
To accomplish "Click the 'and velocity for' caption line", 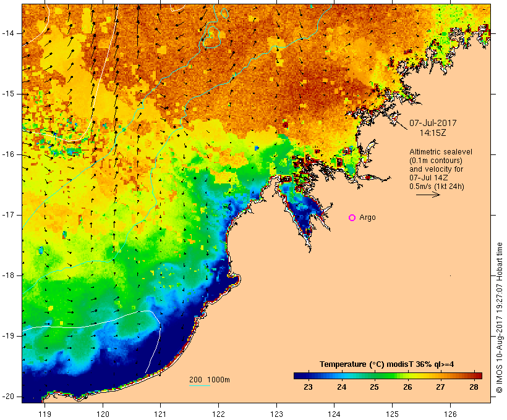I will (436, 169).
